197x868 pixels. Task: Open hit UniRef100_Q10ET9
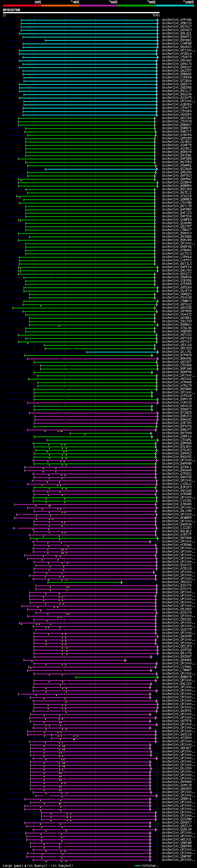[177, 291]
